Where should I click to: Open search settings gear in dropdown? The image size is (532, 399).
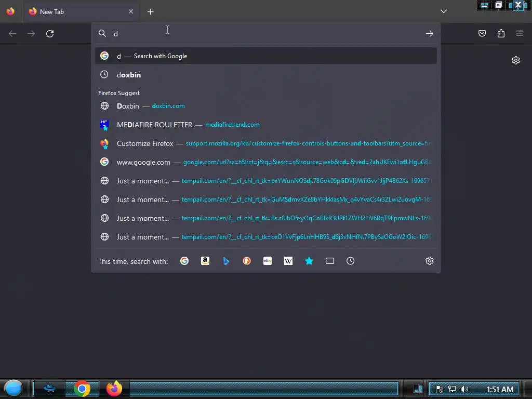click(430, 261)
